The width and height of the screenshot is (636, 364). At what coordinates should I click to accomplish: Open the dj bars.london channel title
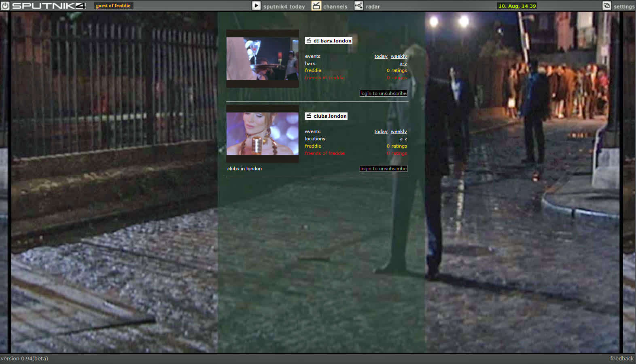332,40
